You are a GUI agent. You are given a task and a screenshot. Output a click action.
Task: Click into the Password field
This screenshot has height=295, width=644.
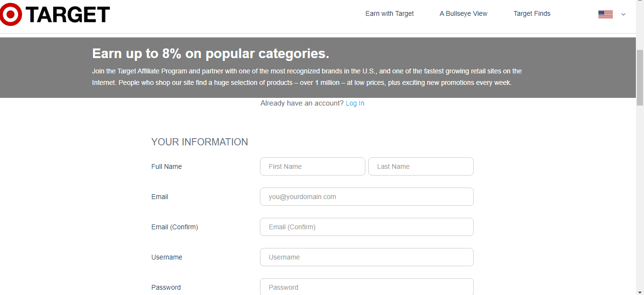366,287
